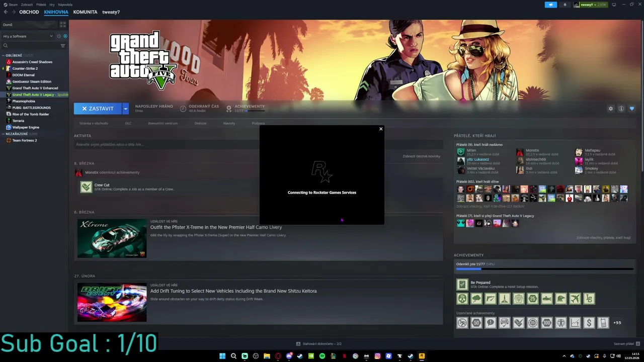Open the KNIHOVNA tab
The height and width of the screenshot is (362, 644).
click(56, 12)
